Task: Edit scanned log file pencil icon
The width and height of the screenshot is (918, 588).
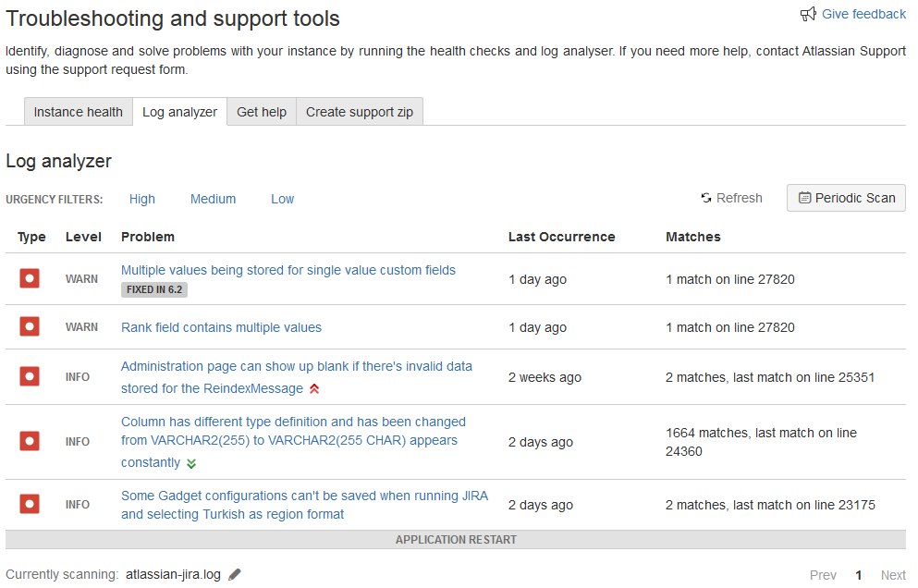Action: tap(235, 574)
